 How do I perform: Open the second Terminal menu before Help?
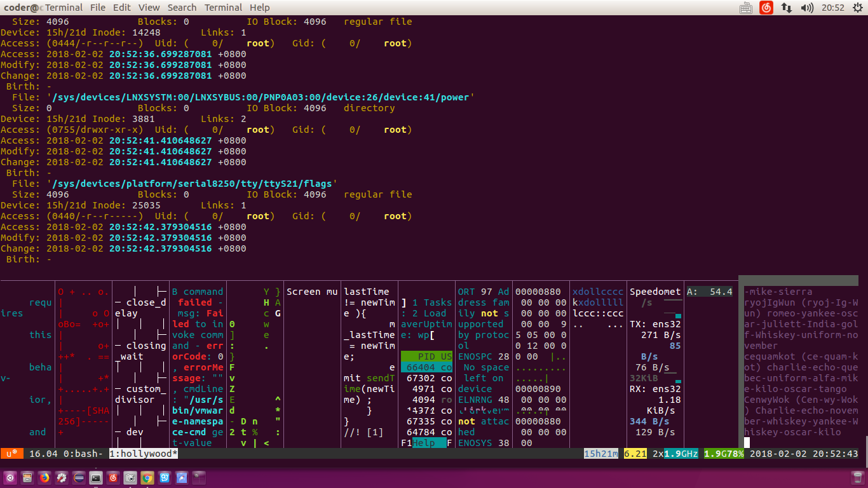click(x=223, y=8)
